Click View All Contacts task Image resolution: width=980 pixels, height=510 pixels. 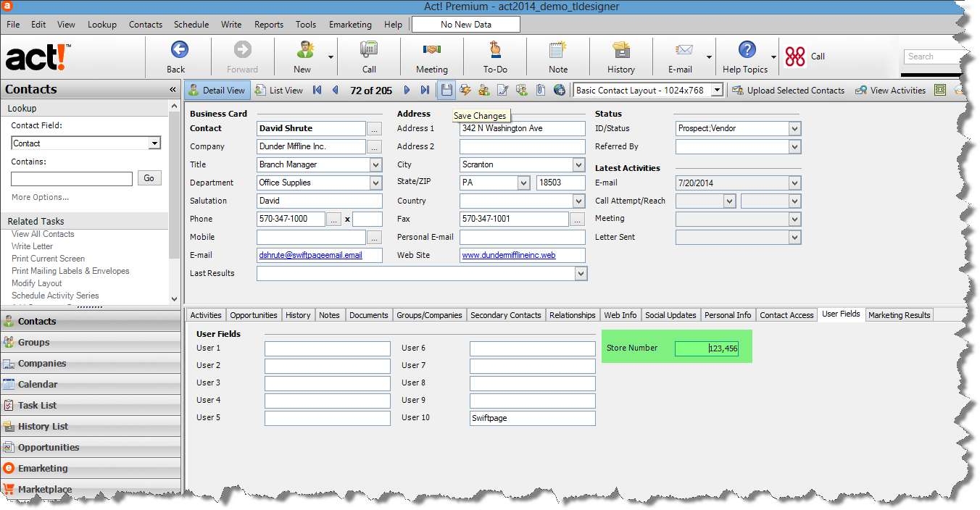click(x=43, y=234)
